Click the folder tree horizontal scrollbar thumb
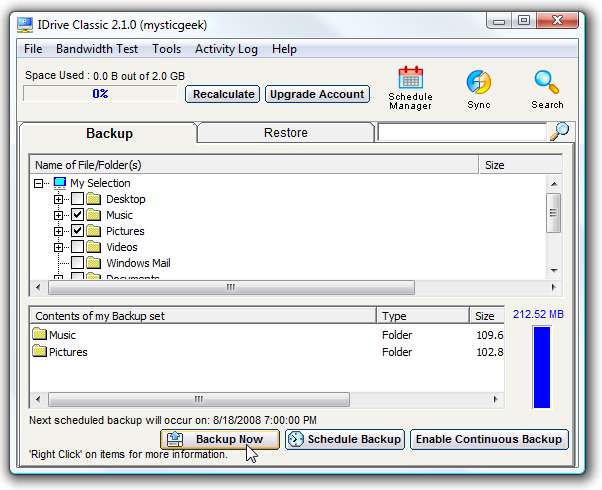602x490 pixels. (231, 287)
